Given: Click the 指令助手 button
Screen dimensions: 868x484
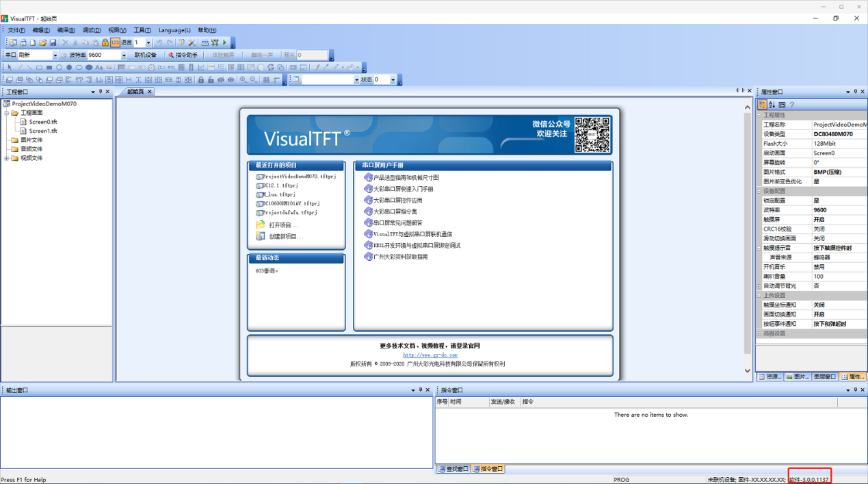Looking at the screenshot, I should (183, 55).
